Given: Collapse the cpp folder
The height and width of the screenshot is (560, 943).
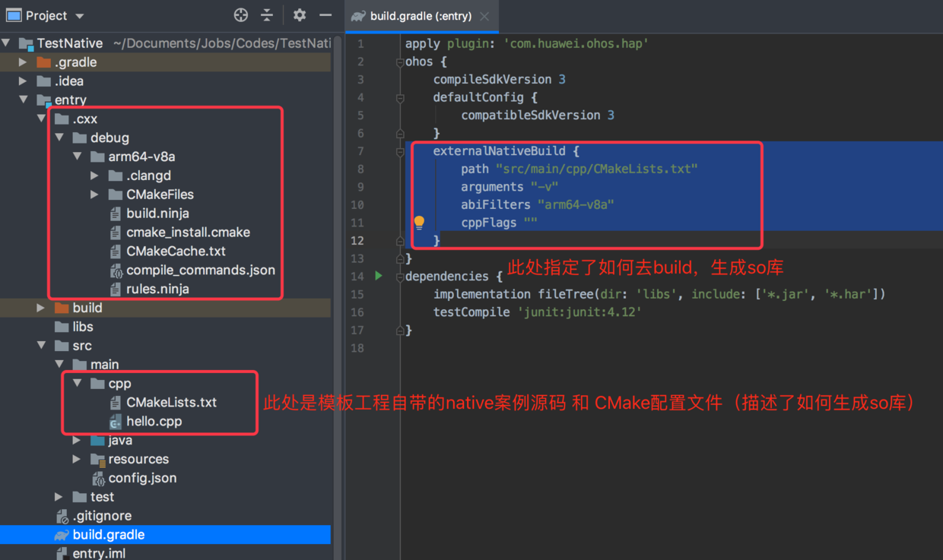Looking at the screenshot, I should 78,384.
